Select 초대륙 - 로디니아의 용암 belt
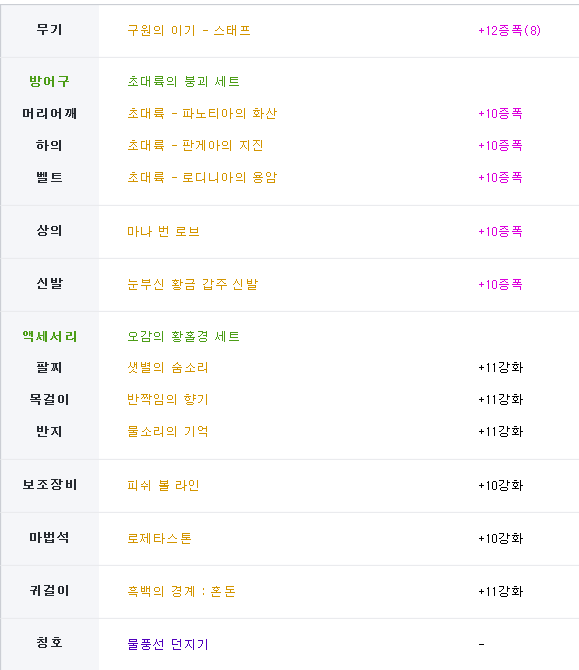Screen dimensions: 579x670 pos(202,178)
